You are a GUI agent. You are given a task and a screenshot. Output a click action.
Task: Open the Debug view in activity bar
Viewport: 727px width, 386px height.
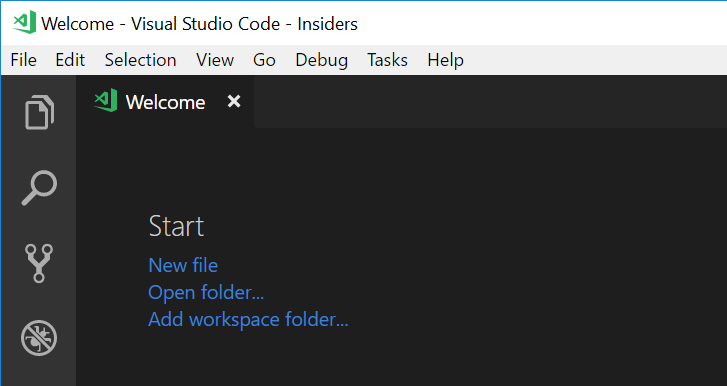point(39,338)
